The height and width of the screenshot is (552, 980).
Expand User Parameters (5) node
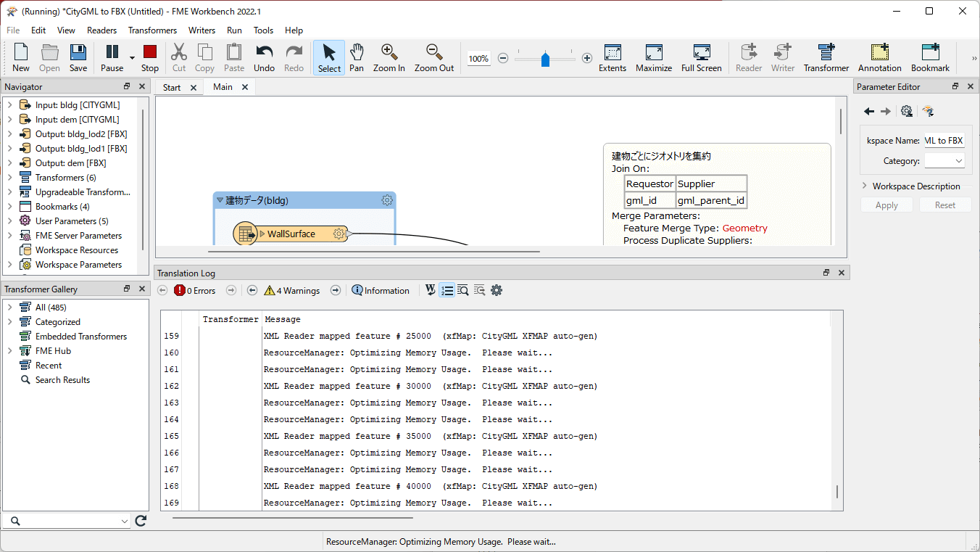coord(9,221)
